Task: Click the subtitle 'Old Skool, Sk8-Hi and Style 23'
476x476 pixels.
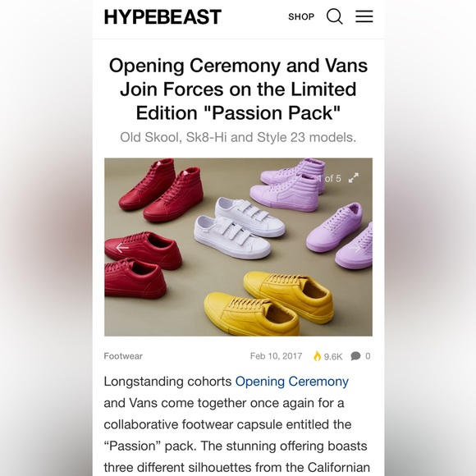Action: 238,137
